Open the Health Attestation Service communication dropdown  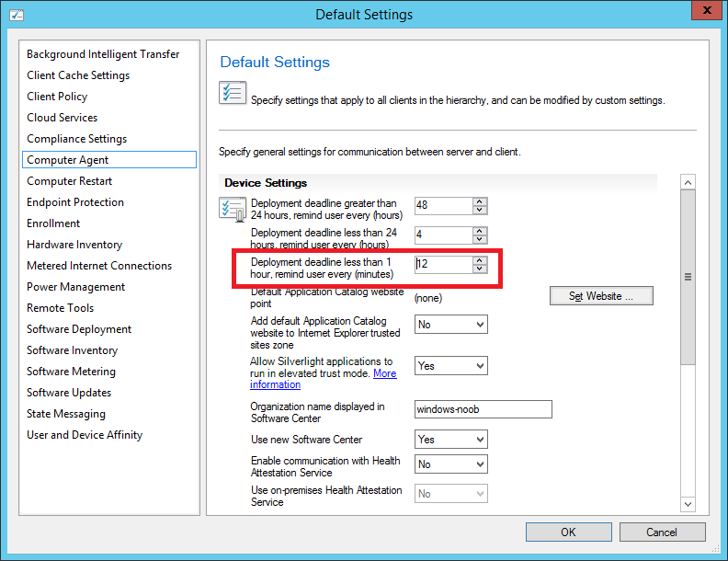pyautogui.click(x=450, y=464)
